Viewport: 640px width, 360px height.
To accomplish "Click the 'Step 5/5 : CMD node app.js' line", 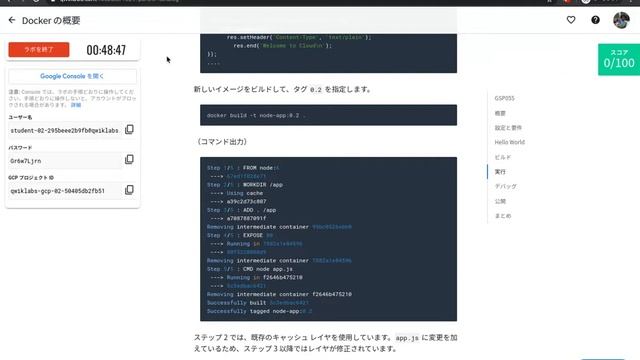I will (250, 269).
